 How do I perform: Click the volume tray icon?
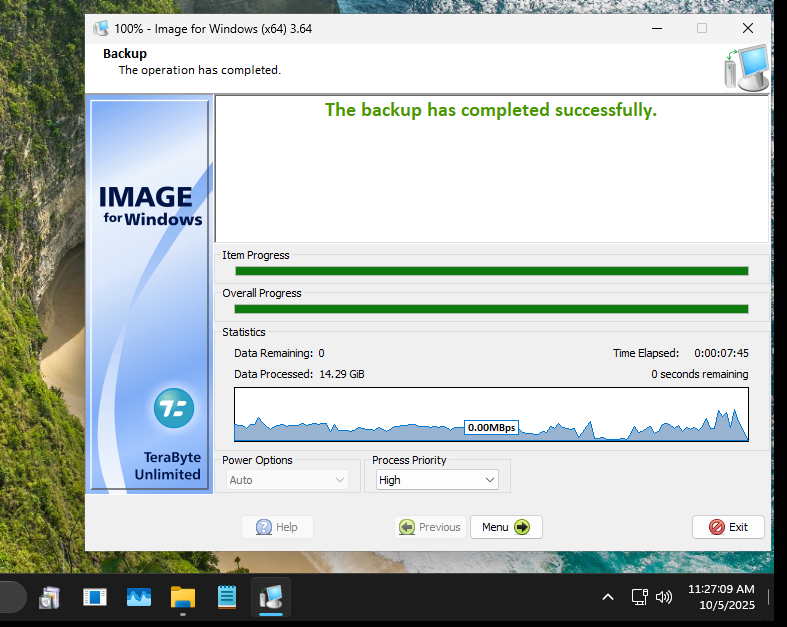click(664, 597)
